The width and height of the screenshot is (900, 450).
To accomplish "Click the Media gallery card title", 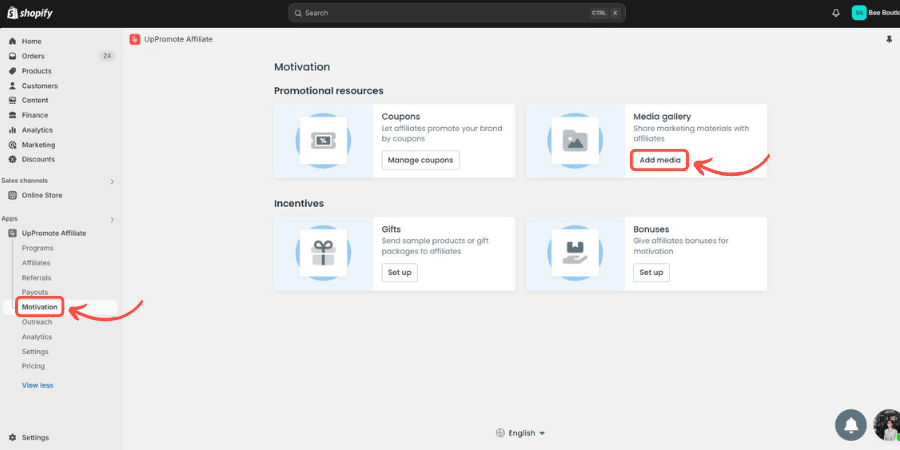I will tap(662, 117).
